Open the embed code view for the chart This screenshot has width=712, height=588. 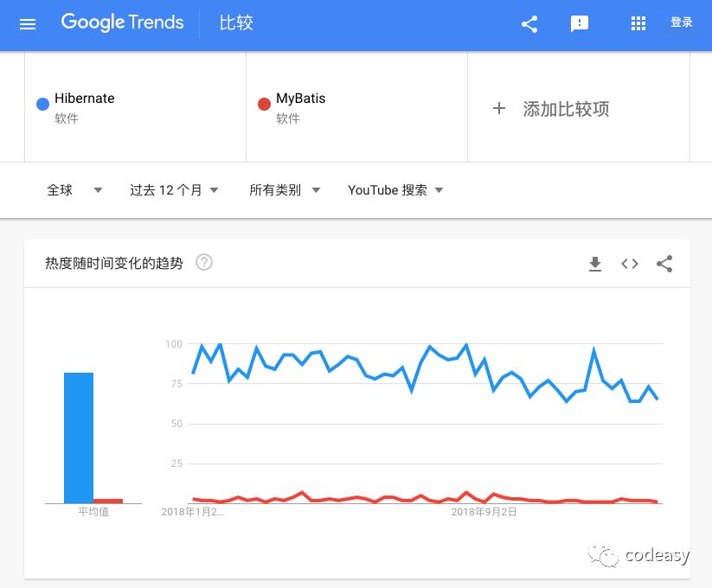[x=630, y=264]
